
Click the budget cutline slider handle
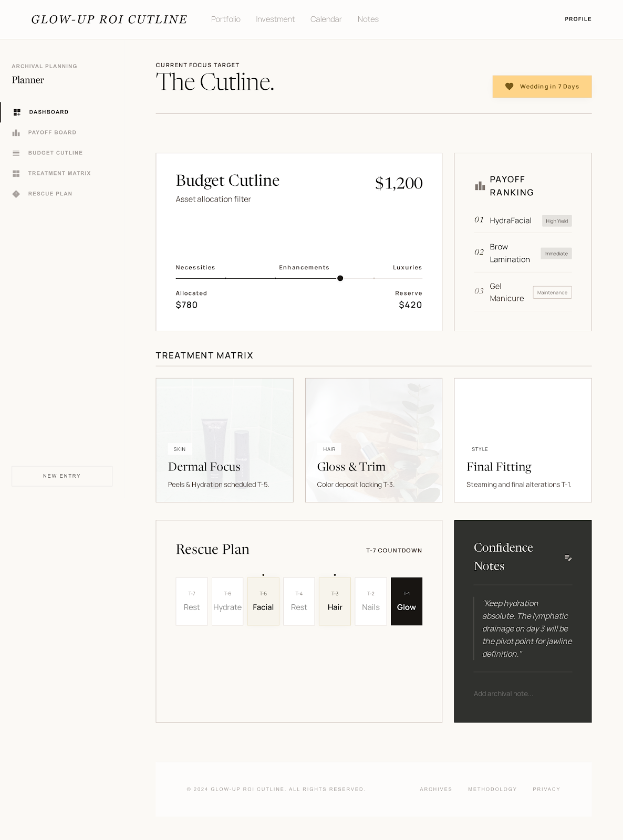click(340, 278)
